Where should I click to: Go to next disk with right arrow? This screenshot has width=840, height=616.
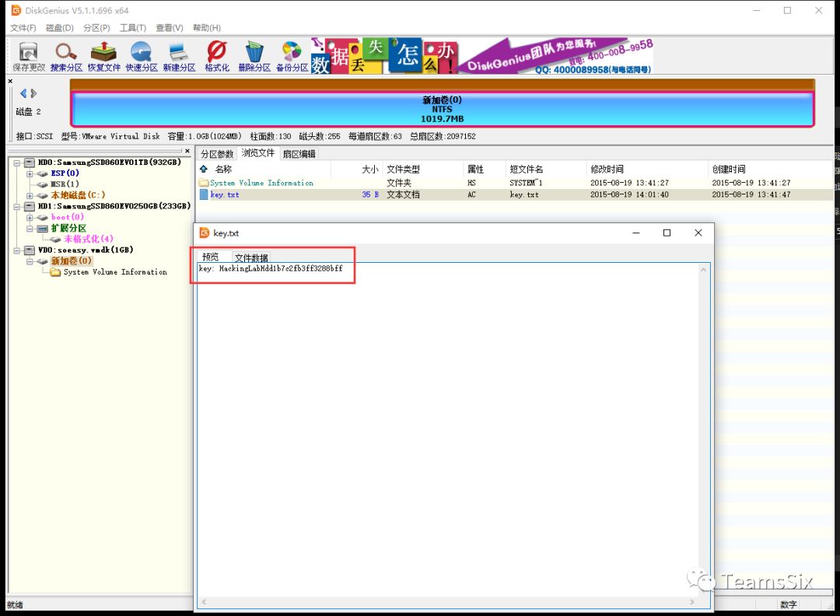pyautogui.click(x=33, y=93)
